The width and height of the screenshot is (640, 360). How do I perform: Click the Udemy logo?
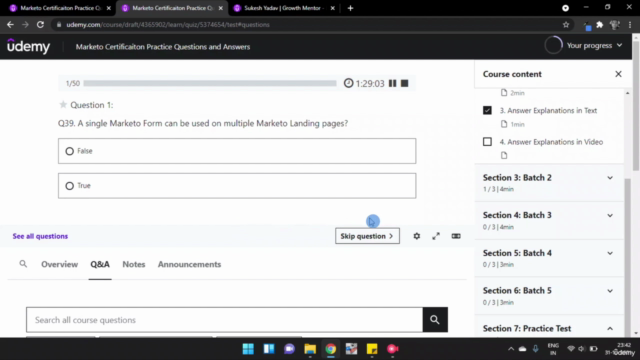[x=29, y=47]
